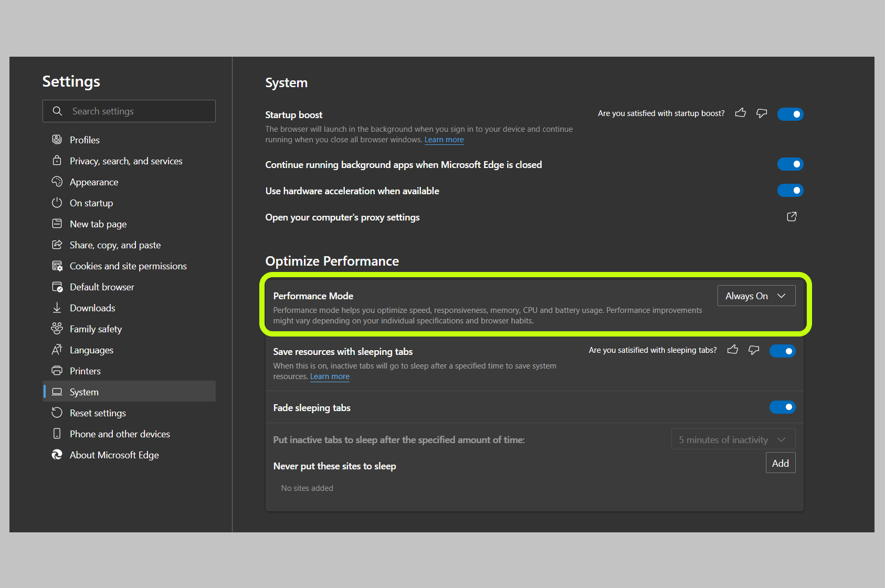Click the Privacy lock icon
The width and height of the screenshot is (885, 588).
pos(57,161)
